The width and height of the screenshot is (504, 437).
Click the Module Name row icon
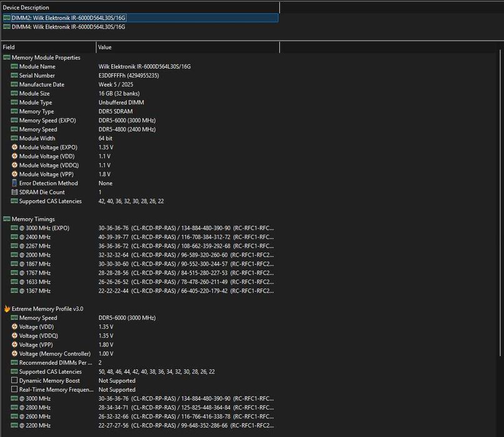tap(14, 66)
